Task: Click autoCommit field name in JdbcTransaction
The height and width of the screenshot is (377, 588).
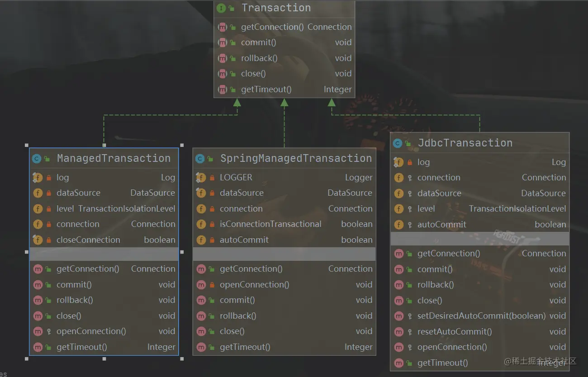Action: click(441, 225)
